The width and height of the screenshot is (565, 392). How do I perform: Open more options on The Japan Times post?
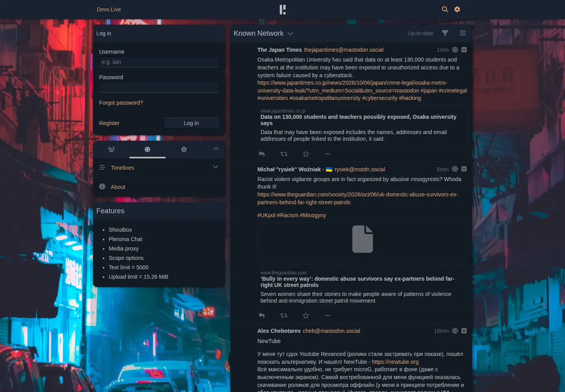tap(328, 154)
